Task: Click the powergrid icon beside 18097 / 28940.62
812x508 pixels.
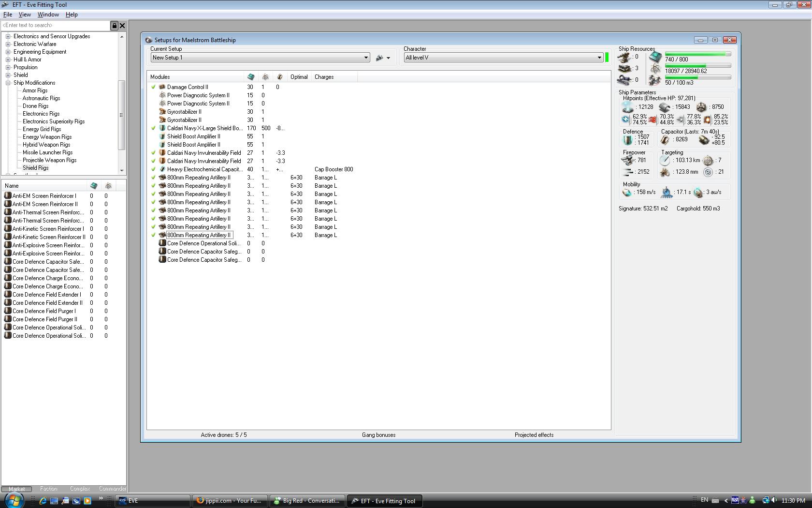Action: tap(655, 69)
